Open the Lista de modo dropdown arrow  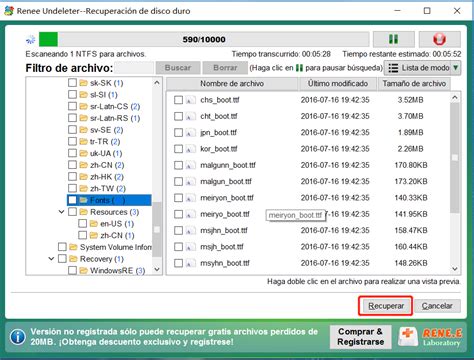[x=455, y=68]
